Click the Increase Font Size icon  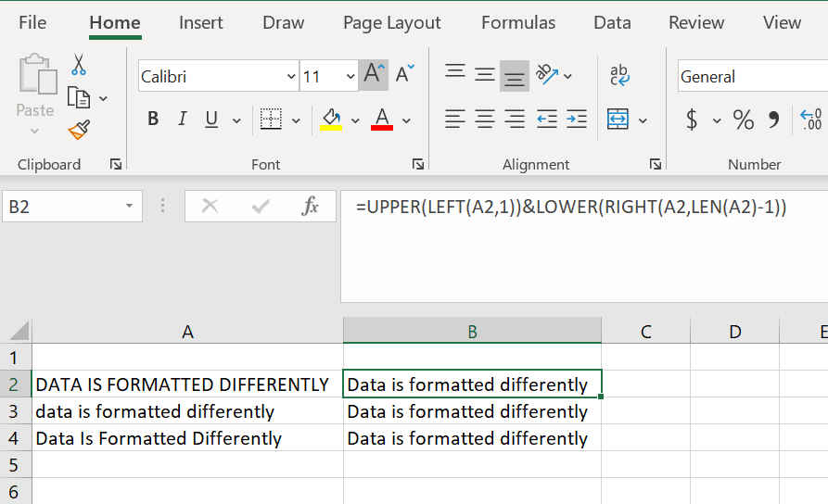[x=373, y=75]
